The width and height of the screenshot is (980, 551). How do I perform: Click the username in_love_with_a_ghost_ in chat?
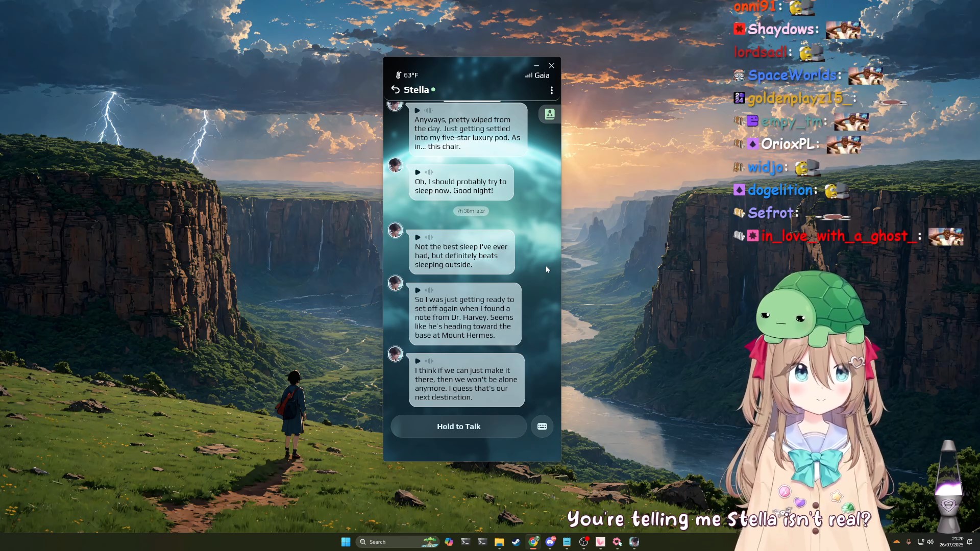tap(839, 236)
